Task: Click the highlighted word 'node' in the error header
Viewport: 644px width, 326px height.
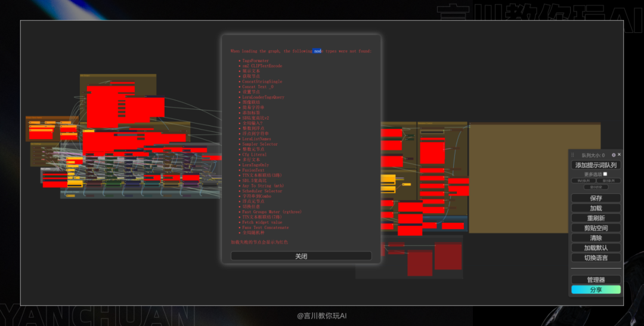Action: 317,51
